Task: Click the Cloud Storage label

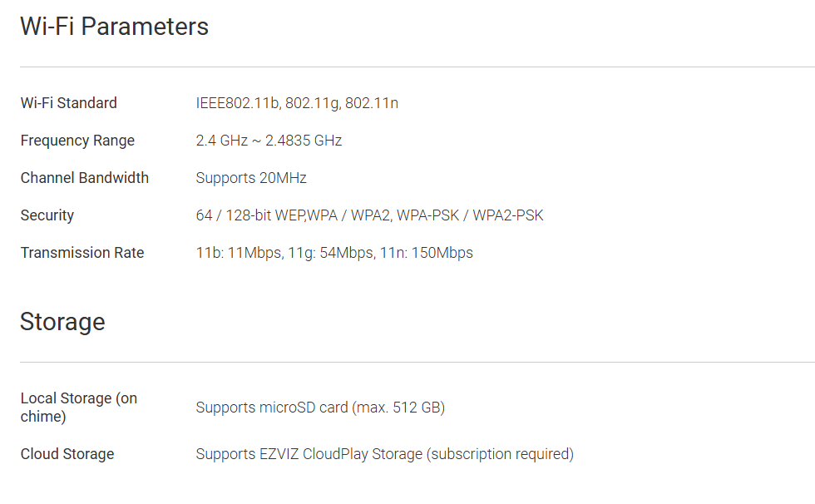Action: [x=67, y=454]
